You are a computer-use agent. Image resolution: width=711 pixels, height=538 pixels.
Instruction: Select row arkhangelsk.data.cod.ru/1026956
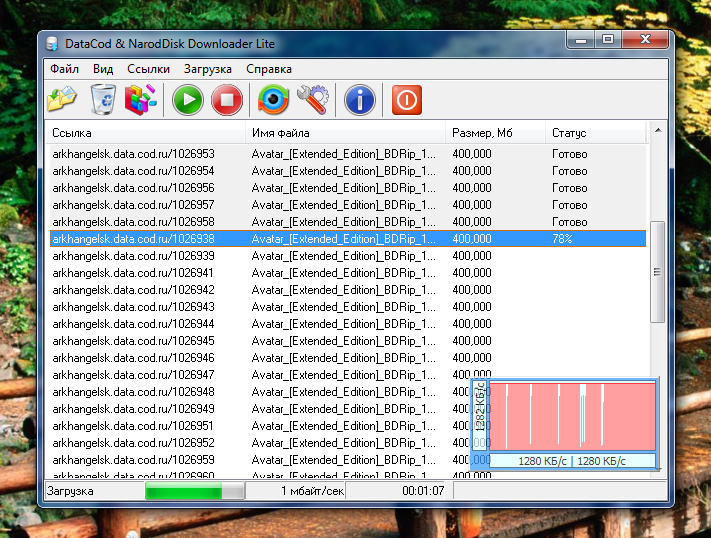point(348,188)
